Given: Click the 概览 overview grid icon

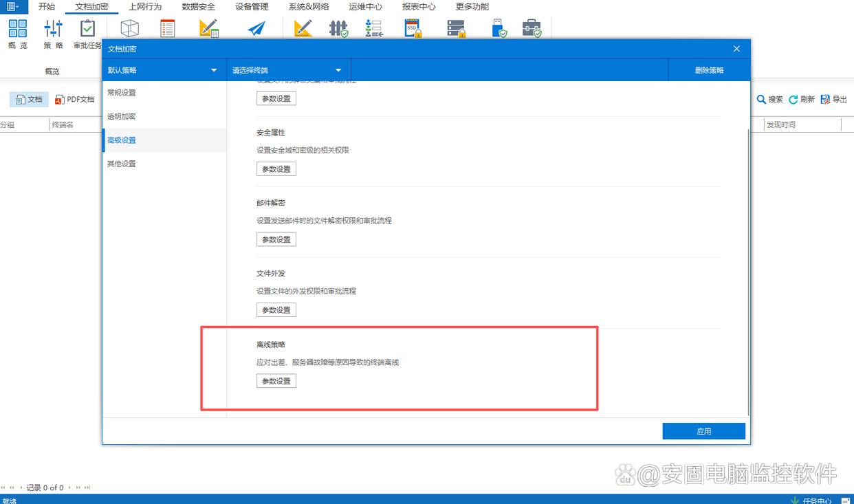Looking at the screenshot, I should 18,28.
